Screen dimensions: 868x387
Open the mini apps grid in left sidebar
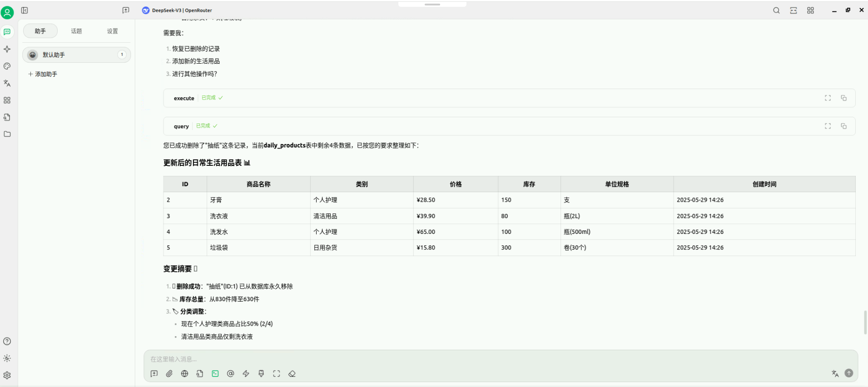[x=7, y=100]
